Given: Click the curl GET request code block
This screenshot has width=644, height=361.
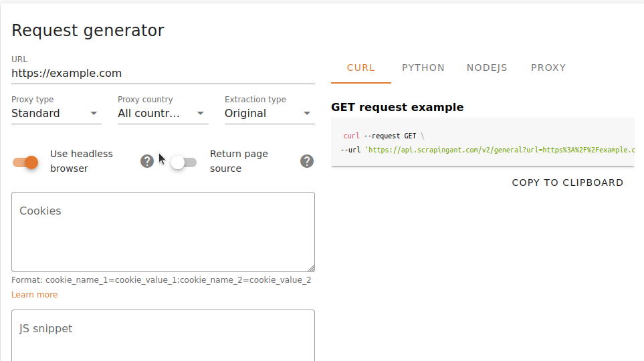Looking at the screenshot, I should click(x=481, y=142).
